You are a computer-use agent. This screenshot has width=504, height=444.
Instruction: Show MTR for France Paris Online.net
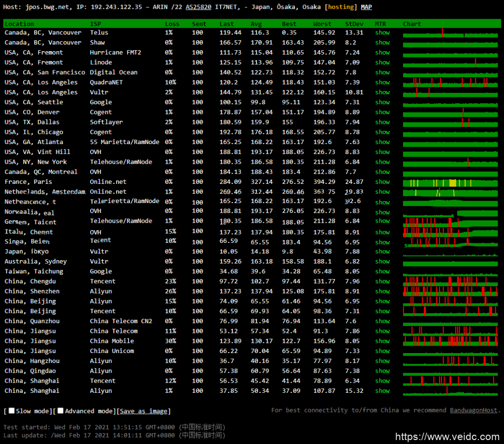pyautogui.click(x=382, y=182)
